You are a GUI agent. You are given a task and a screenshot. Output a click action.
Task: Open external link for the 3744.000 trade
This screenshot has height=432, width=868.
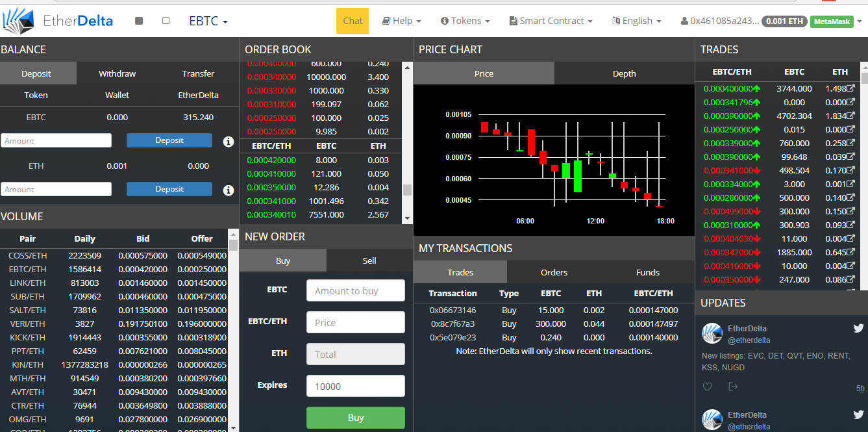850,88
